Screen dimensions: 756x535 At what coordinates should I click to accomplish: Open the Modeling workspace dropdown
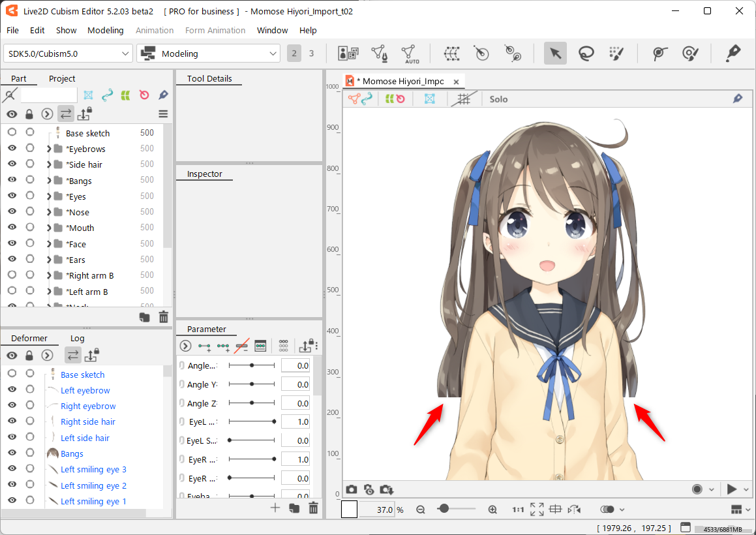[208, 53]
